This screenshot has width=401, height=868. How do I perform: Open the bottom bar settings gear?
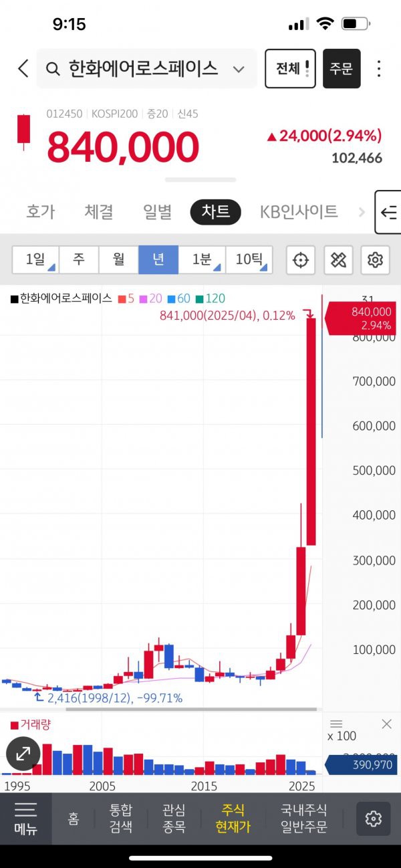tap(373, 819)
